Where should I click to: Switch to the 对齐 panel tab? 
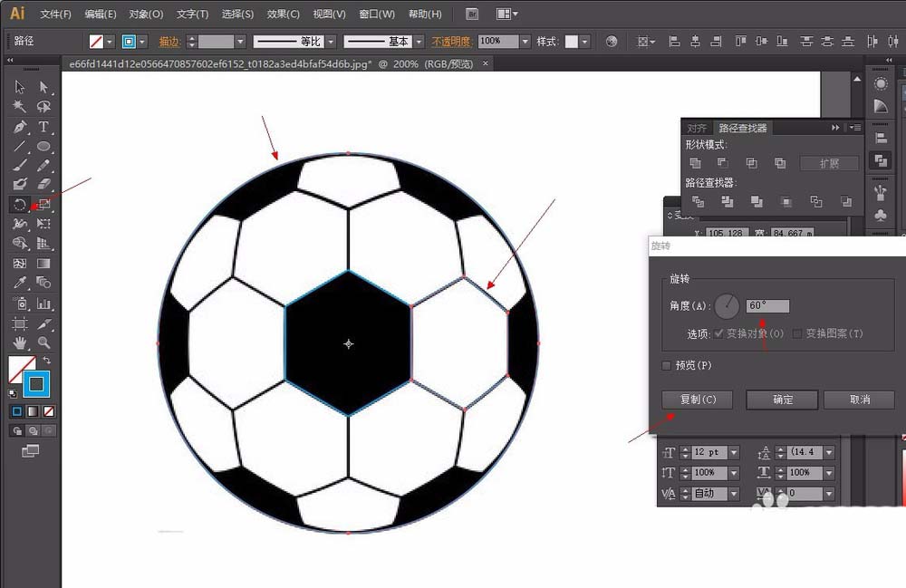pos(696,128)
